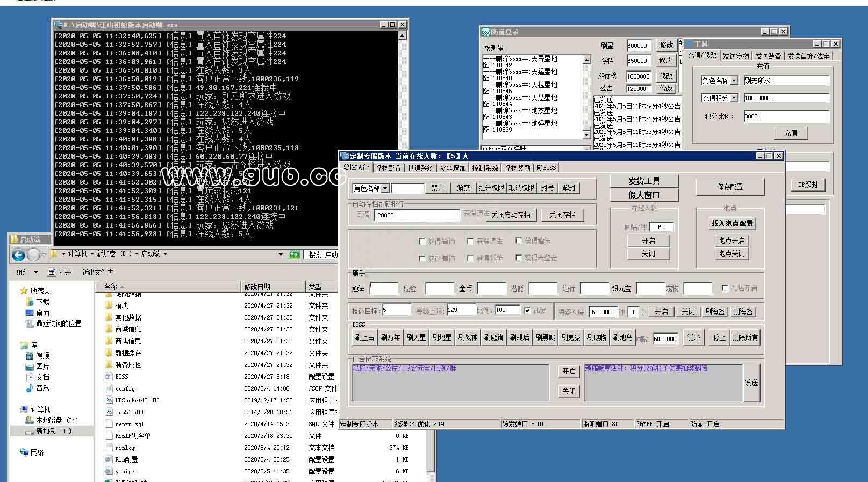
Task: Click the 保存配置 button
Action: point(730,187)
